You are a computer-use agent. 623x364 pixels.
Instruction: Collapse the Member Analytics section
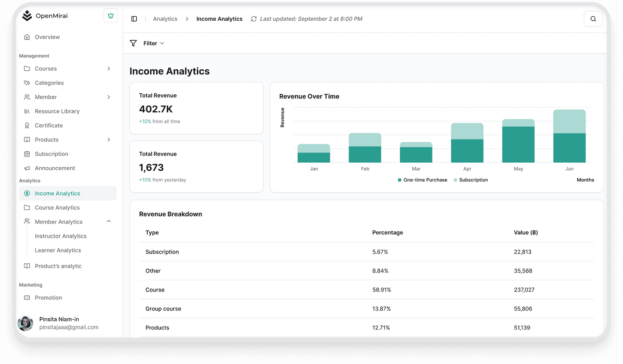(109, 222)
